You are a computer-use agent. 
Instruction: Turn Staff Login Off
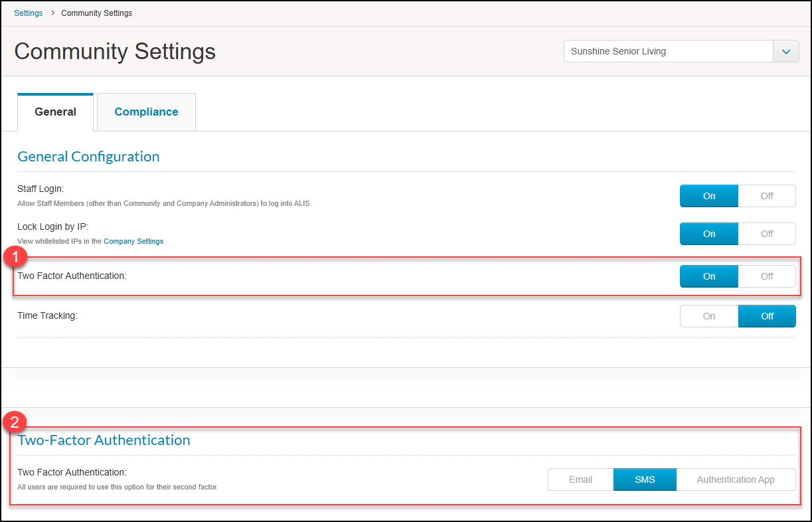coord(767,196)
